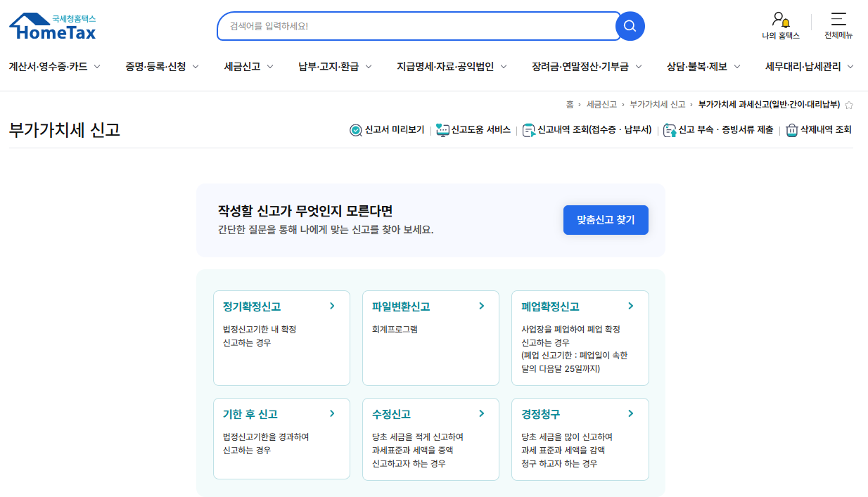Click inside the search input field
This screenshot has height=497, width=868.
415,25
